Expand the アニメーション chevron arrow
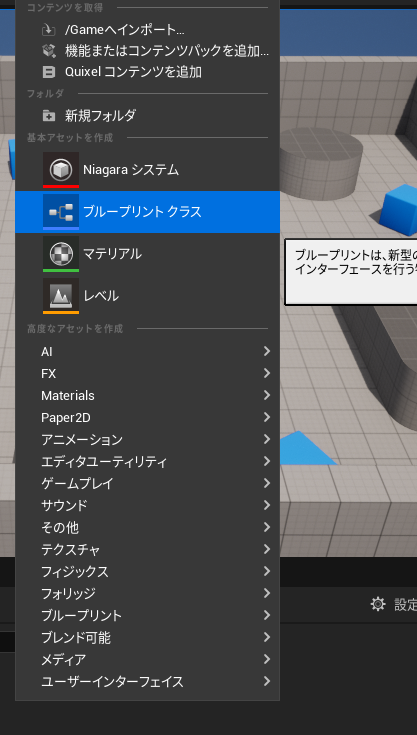Image resolution: width=417 pixels, height=735 pixels. click(267, 439)
